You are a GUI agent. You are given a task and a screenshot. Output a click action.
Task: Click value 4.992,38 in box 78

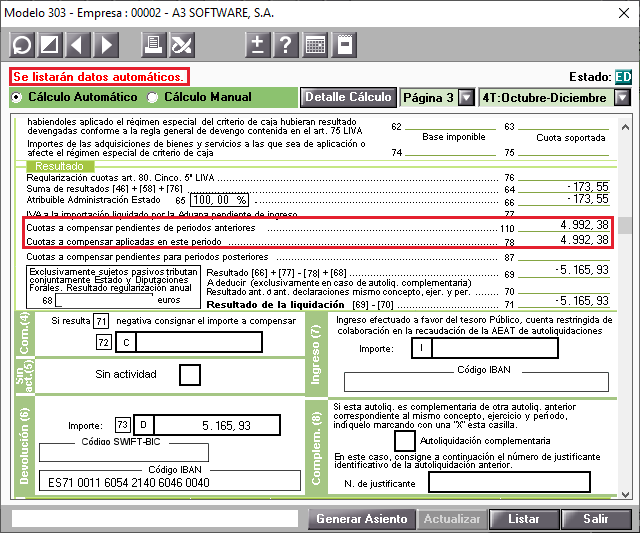point(584,240)
